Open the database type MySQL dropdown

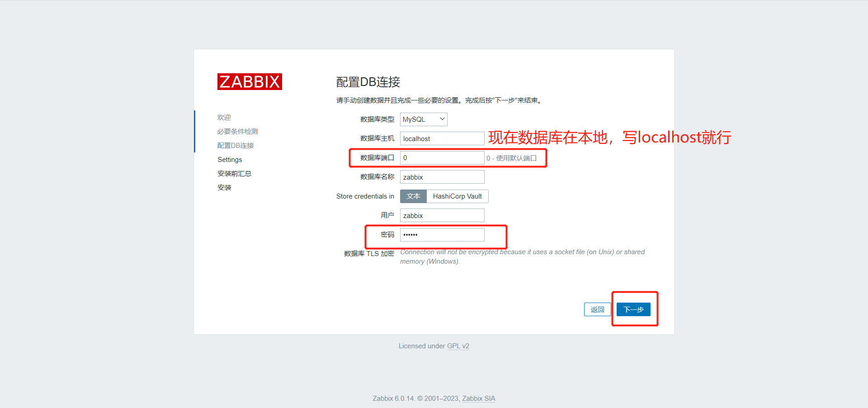(x=424, y=119)
